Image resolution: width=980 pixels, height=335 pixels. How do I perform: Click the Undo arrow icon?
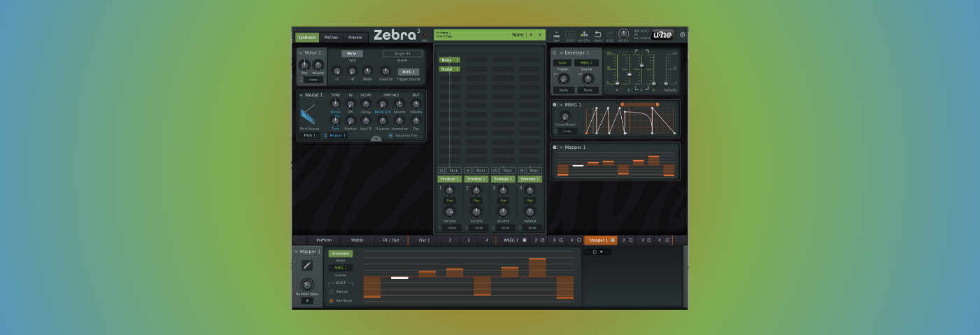pos(598,34)
